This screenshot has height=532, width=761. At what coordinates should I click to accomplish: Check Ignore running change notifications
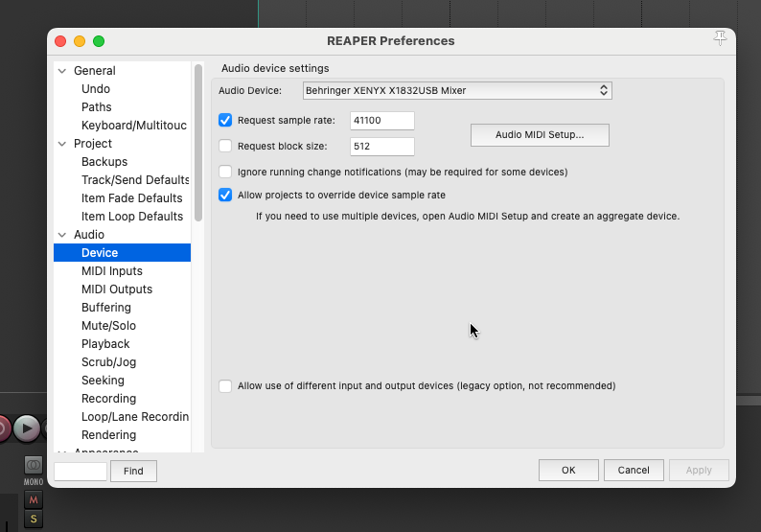tap(225, 172)
